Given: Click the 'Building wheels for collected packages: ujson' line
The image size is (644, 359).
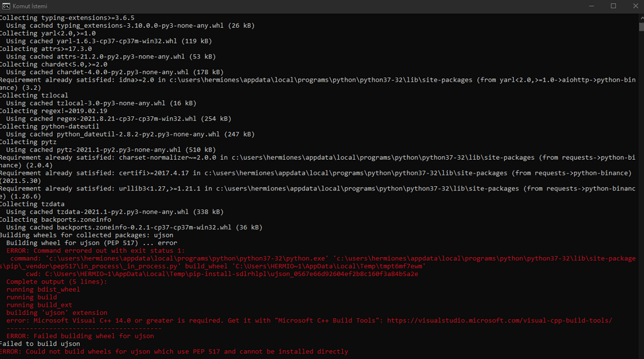Looking at the screenshot, I should pyautogui.click(x=87, y=235).
